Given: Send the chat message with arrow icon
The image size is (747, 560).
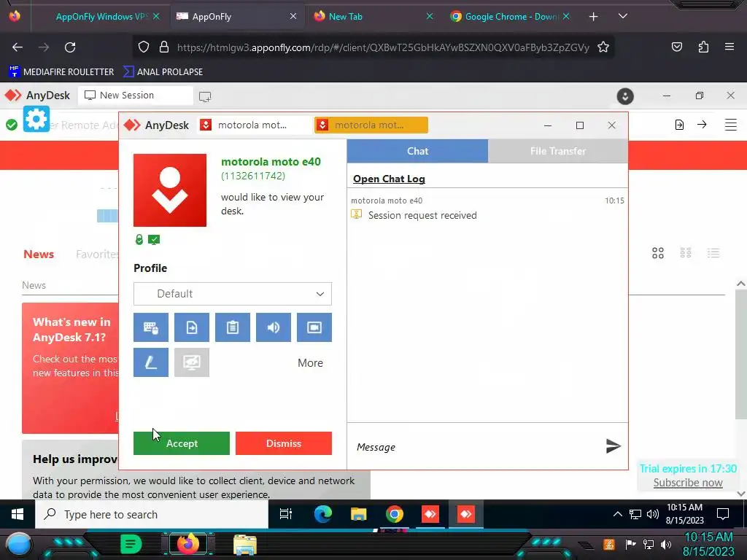Looking at the screenshot, I should pos(613,446).
